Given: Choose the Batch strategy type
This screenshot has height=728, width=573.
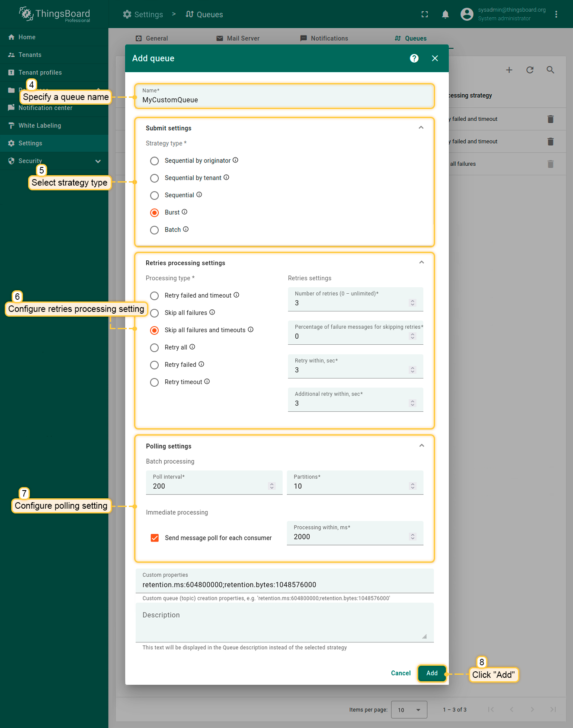Looking at the screenshot, I should [x=154, y=230].
